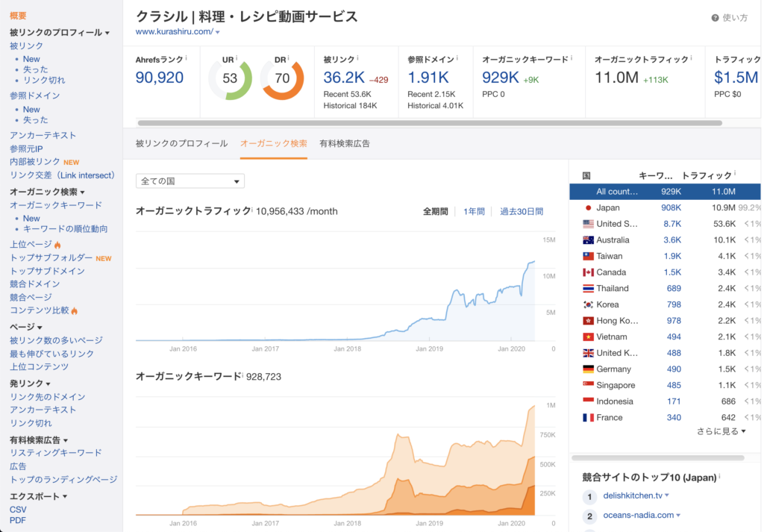The image size is (764, 532).
Task: Click the United Kingdom flag icon
Action: click(588, 353)
